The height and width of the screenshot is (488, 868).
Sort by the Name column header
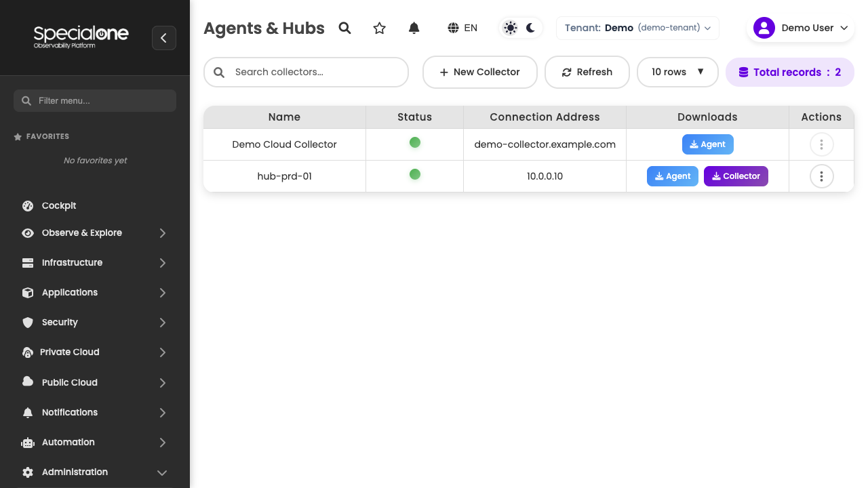click(285, 117)
